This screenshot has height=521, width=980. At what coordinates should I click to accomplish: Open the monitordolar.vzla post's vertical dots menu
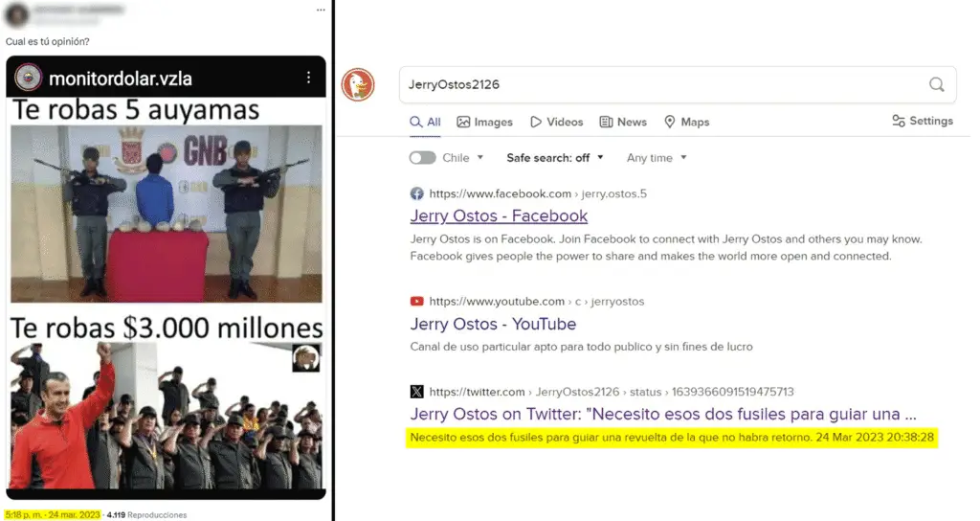[x=307, y=78]
